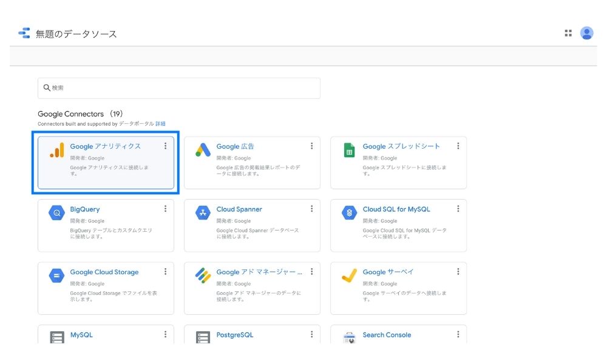607x364 pixels.
Task: Open more options on Google アナリティクス card
Action: (165, 146)
